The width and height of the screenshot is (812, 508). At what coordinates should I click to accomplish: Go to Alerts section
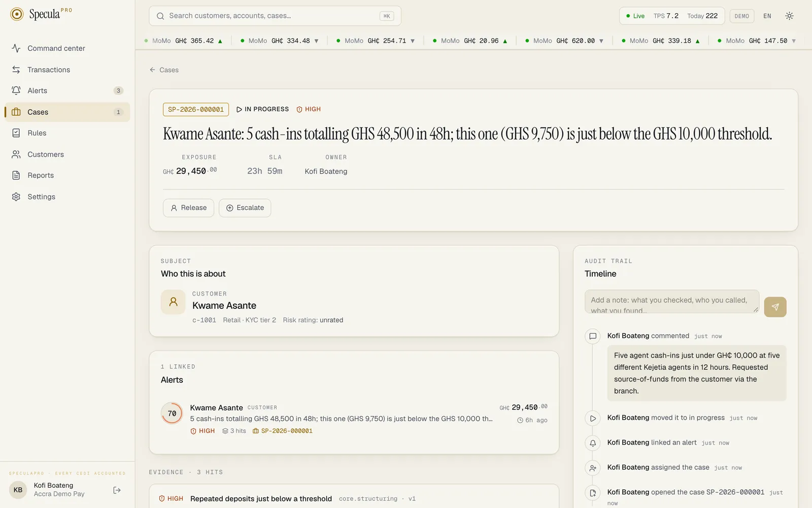tap(67, 90)
